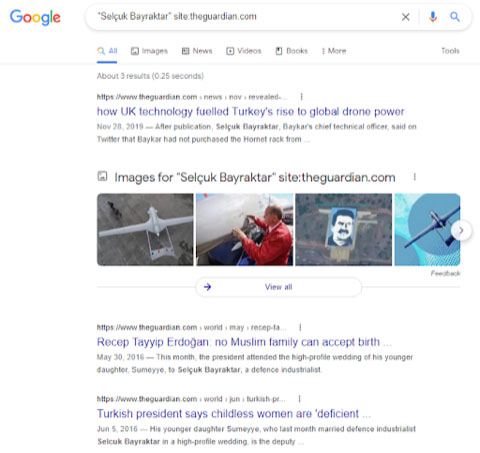Start voice search with the microphone icon
Screen dimensions: 480x453
pos(433,17)
